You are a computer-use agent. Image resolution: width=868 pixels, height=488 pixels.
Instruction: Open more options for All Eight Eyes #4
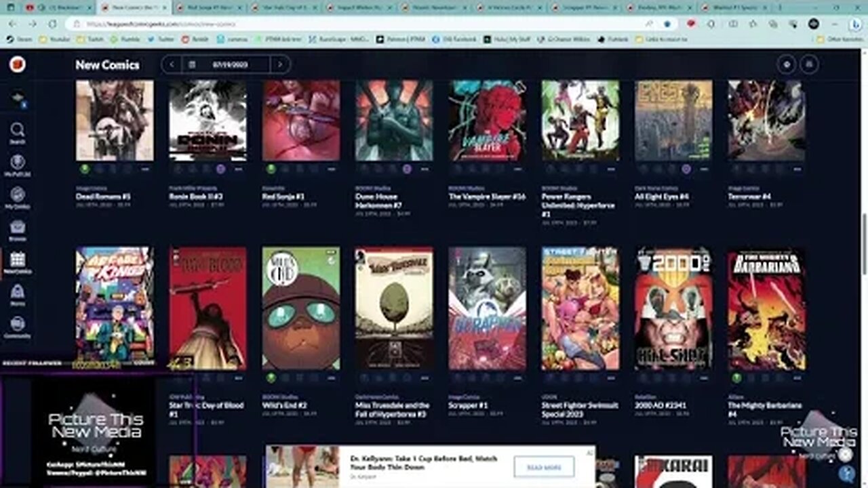click(704, 169)
